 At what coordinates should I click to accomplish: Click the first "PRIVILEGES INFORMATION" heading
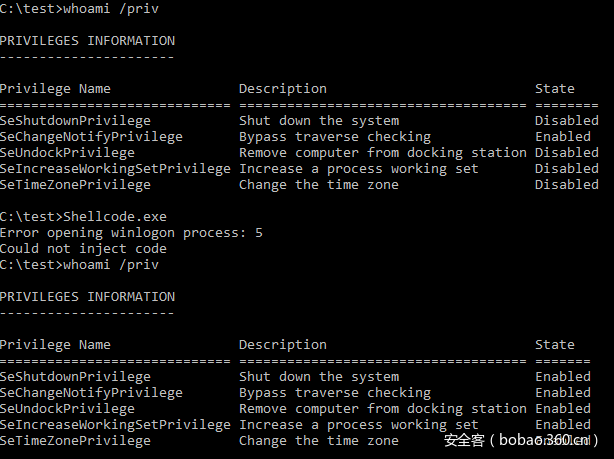87,41
